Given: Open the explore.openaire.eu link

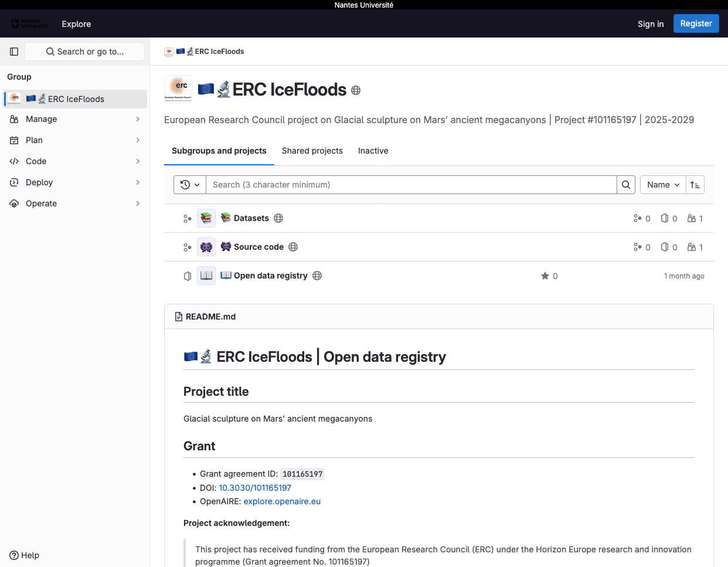Looking at the screenshot, I should [x=282, y=501].
